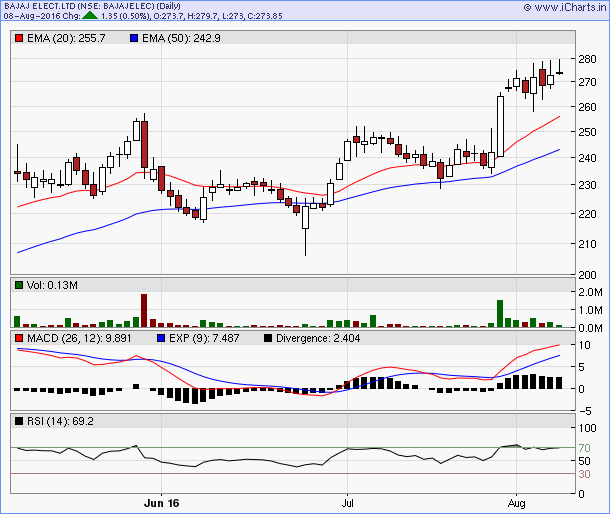Click the 200 price axis label
610x514 pixels.
587,275
